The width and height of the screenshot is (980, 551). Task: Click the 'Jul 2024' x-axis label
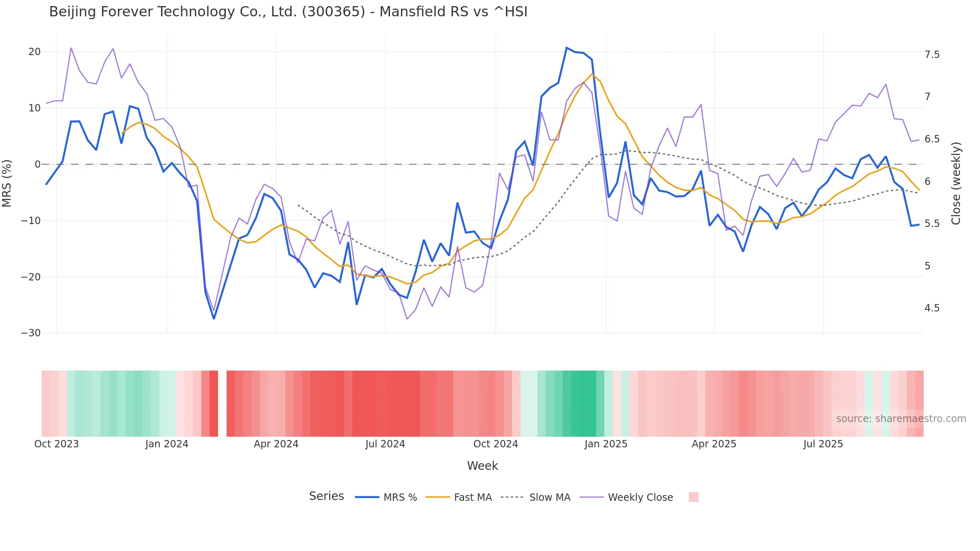coord(385,444)
